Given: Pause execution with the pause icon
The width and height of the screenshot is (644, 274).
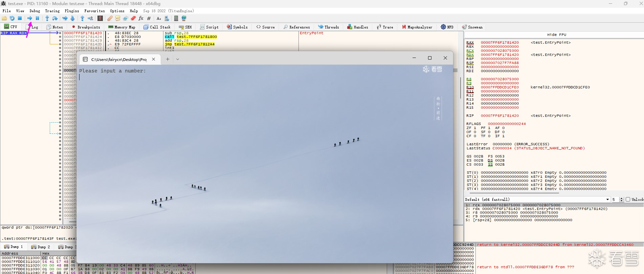Looking at the screenshot, I should click(38, 18).
